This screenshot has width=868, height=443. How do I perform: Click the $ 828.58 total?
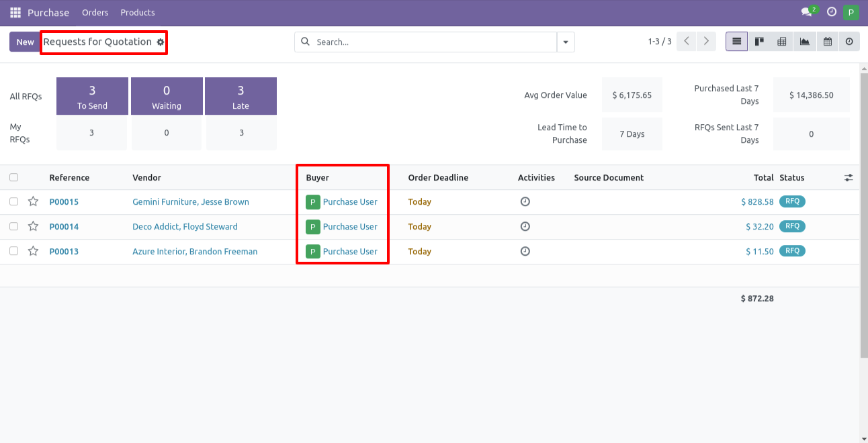coord(757,202)
